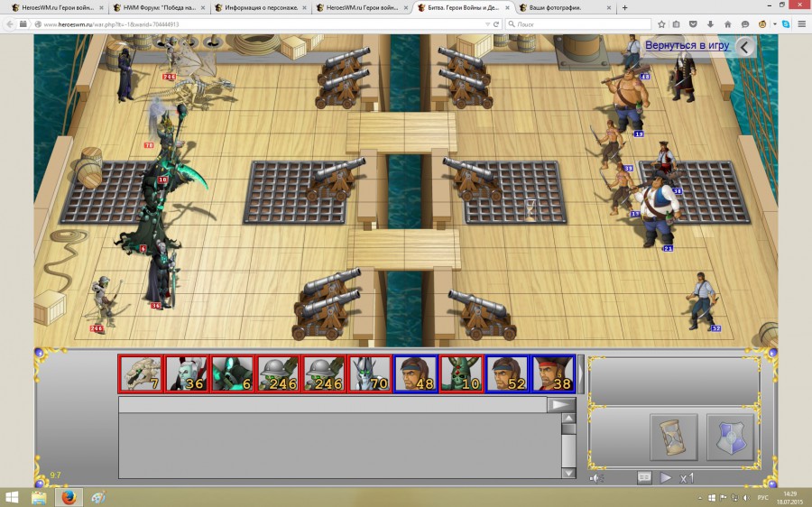Click the round back arrow button

(744, 47)
